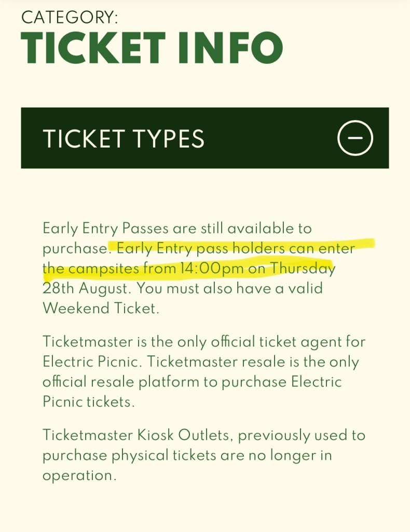Screen dimensions: 410x532
Task: Click 'Ticketmaster' starting the official agent paragraph
Action: click(x=88, y=341)
